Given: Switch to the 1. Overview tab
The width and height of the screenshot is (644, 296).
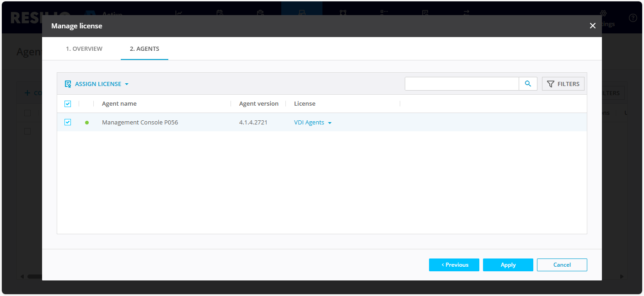Looking at the screenshot, I should pos(84,49).
